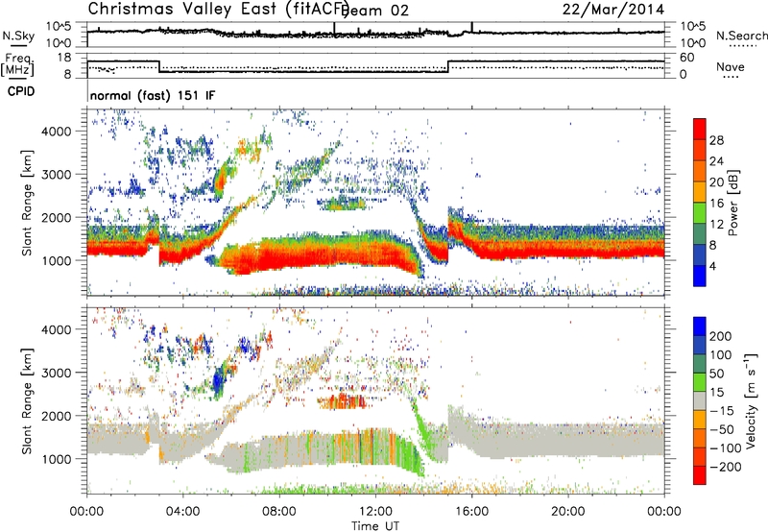
Task: Select the 1000 tick on the velocity panel
Action: pyautogui.click(x=57, y=459)
